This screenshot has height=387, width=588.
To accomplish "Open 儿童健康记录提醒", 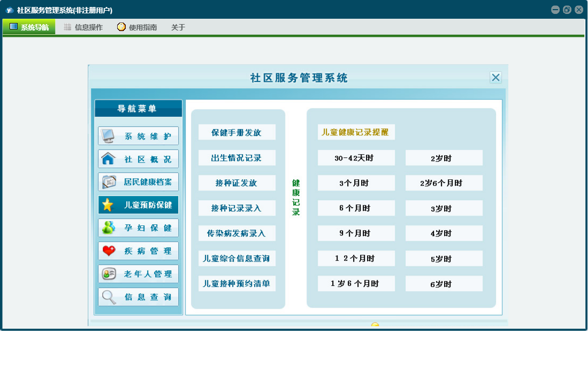I will (x=356, y=132).
